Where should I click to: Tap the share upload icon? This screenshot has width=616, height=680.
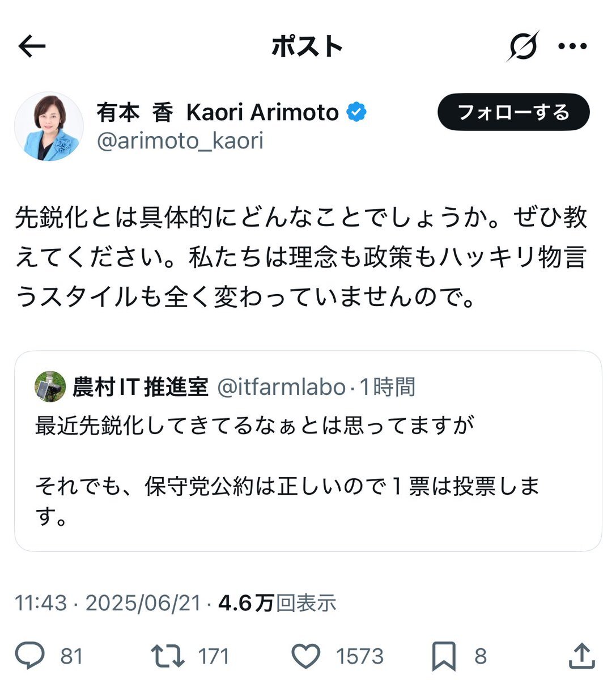581,656
